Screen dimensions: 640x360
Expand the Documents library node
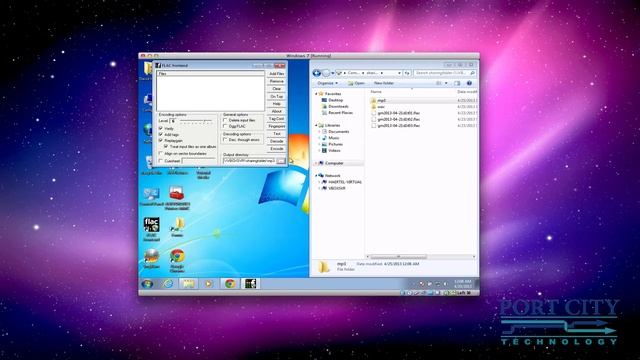319,132
